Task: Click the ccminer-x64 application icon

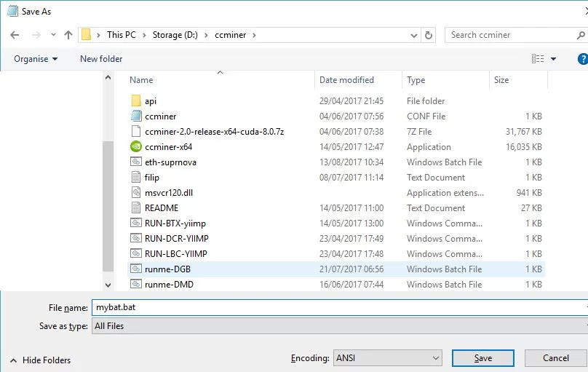Action: pyautogui.click(x=136, y=146)
